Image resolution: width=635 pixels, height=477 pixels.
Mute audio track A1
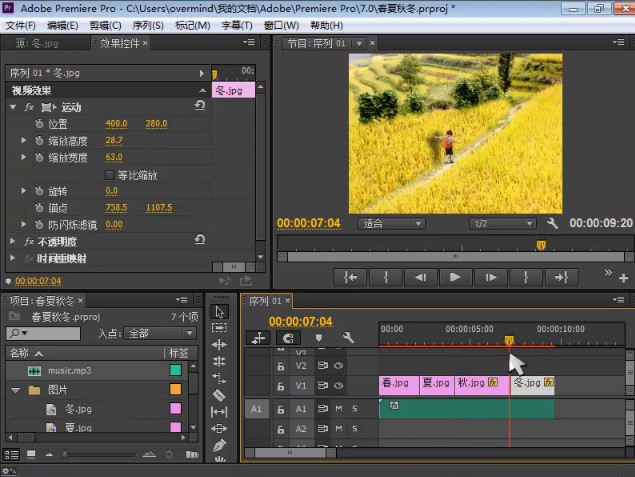tap(338, 409)
